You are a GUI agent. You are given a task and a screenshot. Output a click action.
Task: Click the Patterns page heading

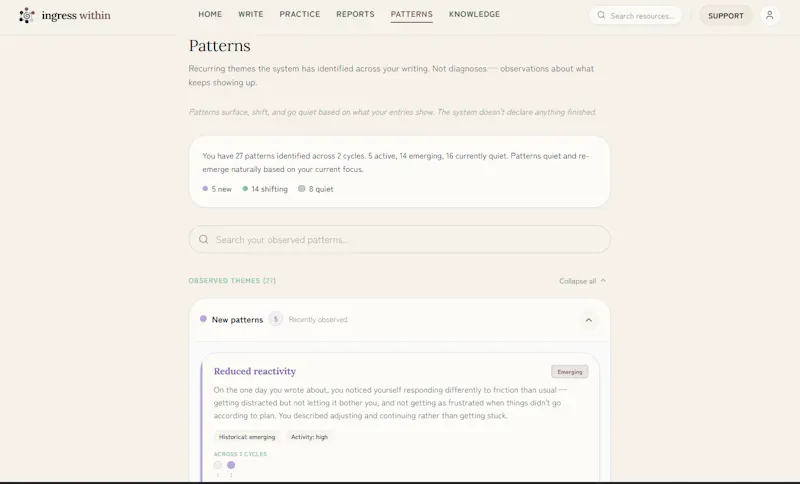219,46
